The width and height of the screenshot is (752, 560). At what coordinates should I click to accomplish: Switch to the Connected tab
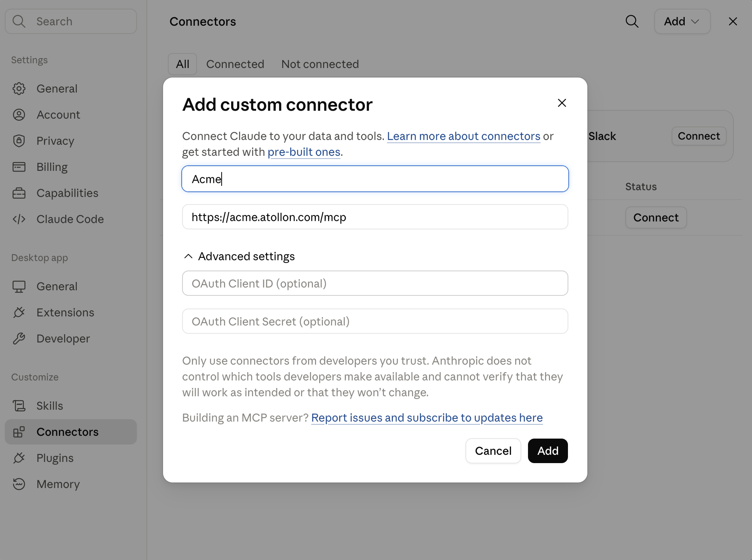(x=235, y=64)
